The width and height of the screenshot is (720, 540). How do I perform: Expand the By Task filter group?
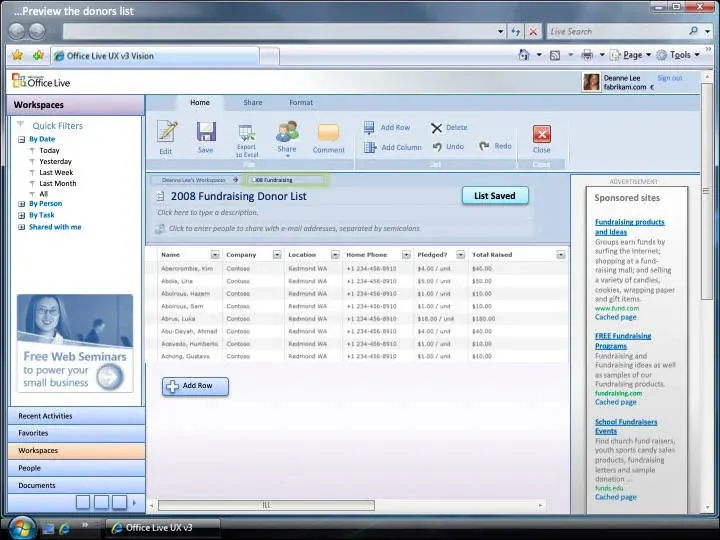click(x=22, y=215)
